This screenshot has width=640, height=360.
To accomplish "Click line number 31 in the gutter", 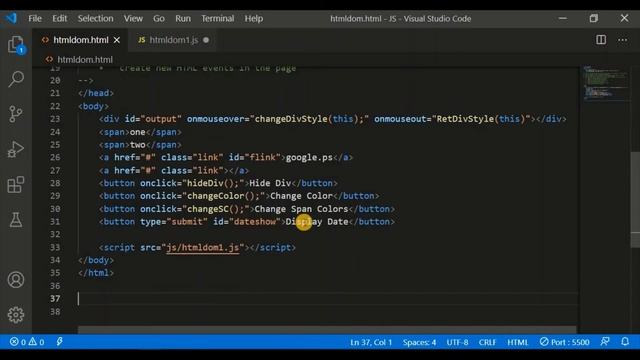I will click(55, 222).
